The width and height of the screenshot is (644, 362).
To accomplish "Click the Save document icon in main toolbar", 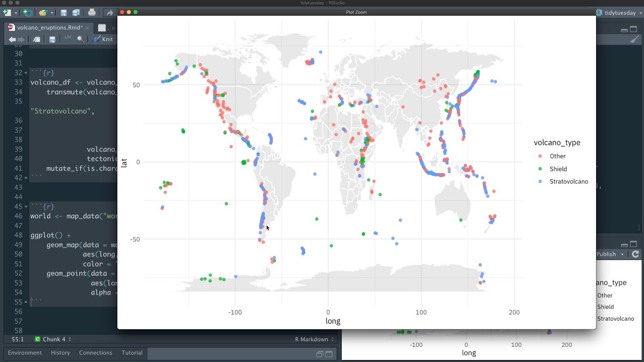I will [x=63, y=13].
